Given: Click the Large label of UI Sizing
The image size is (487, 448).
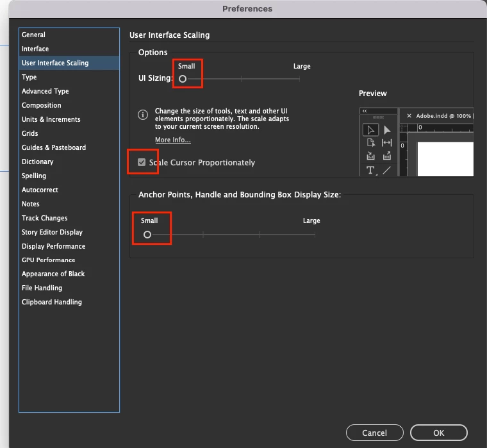Looking at the screenshot, I should coord(302,66).
